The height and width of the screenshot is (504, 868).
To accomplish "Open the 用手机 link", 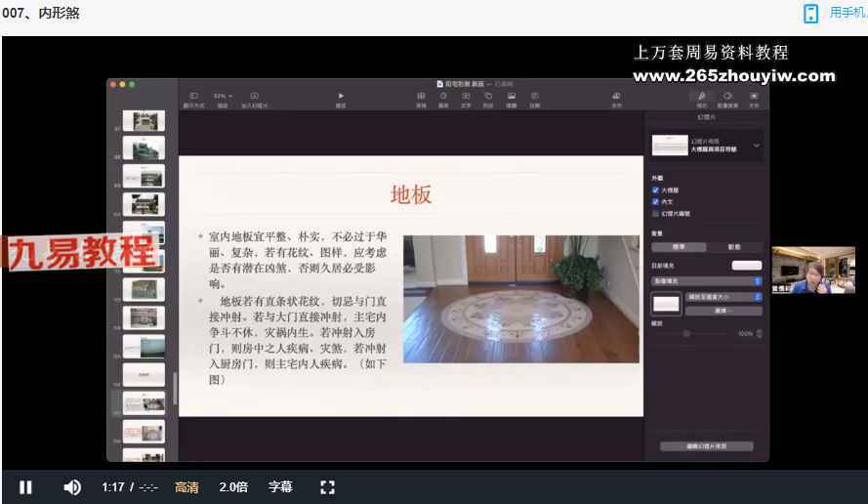I will (848, 13).
